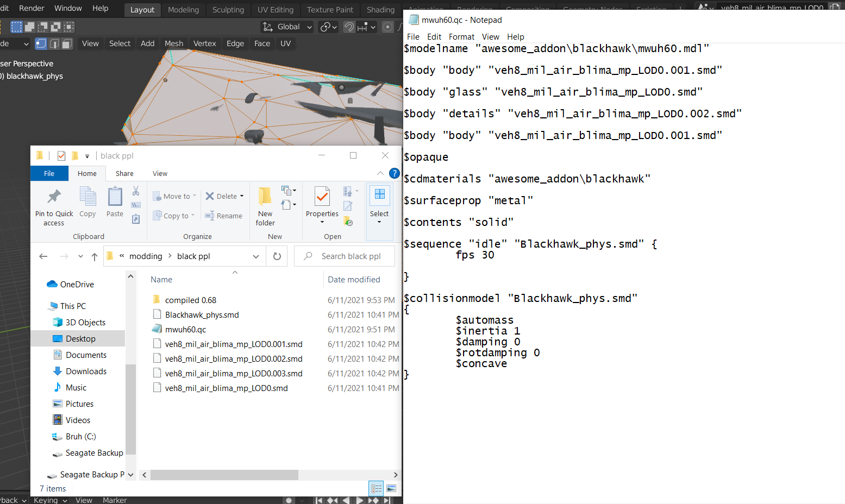Jump to the timeline end in Blender
The image size is (845, 504).
(x=386, y=500)
